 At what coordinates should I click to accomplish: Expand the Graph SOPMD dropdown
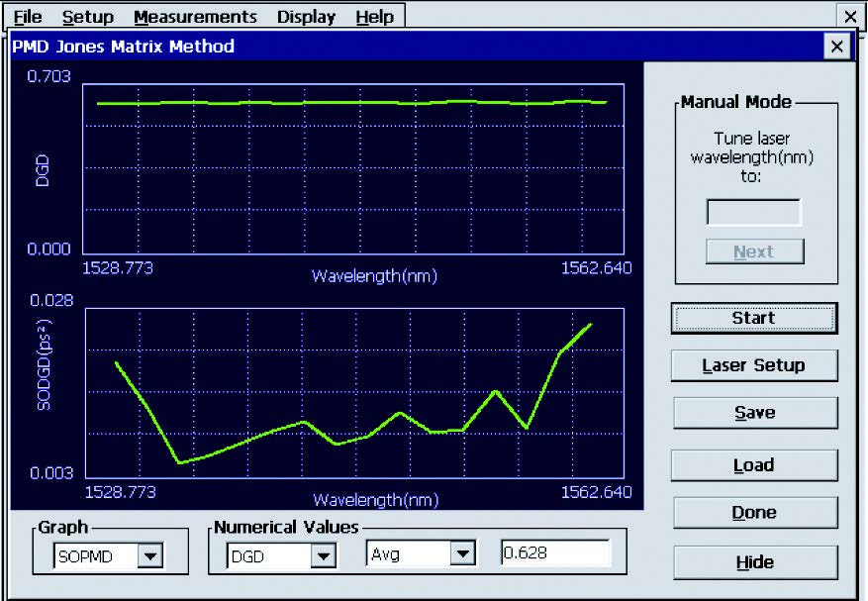[x=150, y=556]
